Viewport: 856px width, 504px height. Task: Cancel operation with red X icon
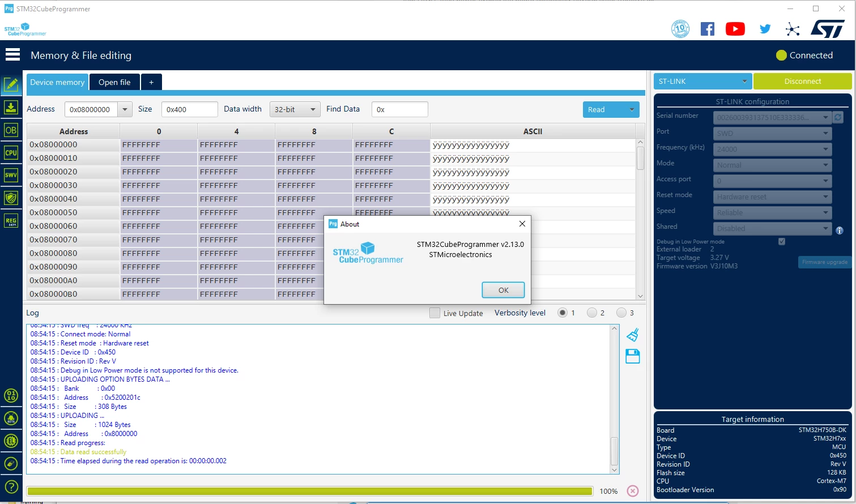633,491
